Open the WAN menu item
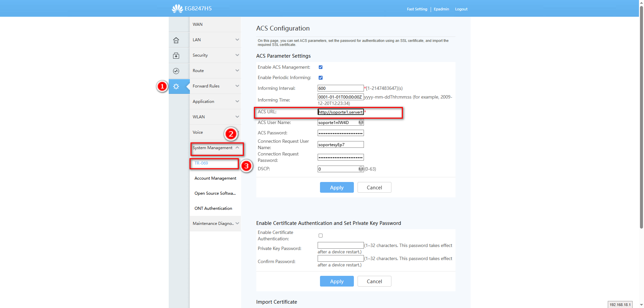 (198, 24)
